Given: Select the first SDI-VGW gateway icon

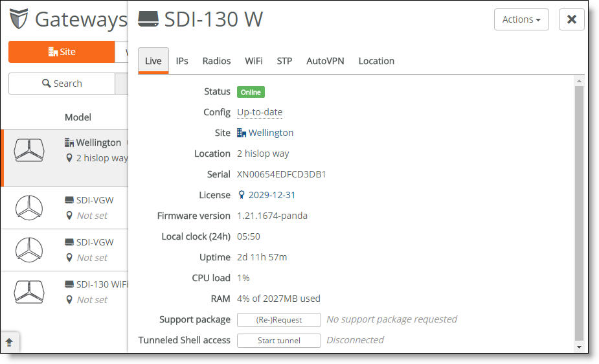Looking at the screenshot, I should click(x=29, y=208).
